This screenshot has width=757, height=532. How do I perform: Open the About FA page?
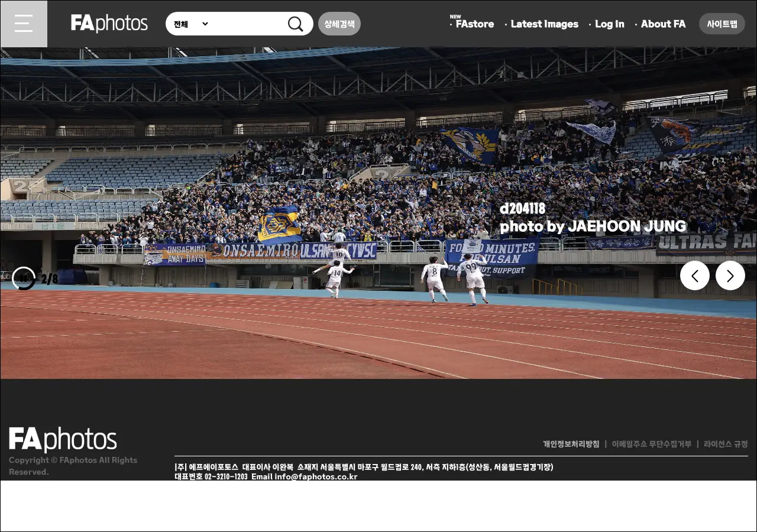pyautogui.click(x=663, y=24)
